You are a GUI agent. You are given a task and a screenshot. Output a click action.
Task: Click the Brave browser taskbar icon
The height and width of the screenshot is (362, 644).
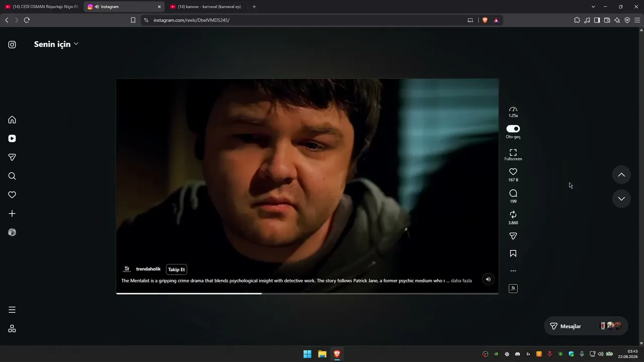[337, 354]
